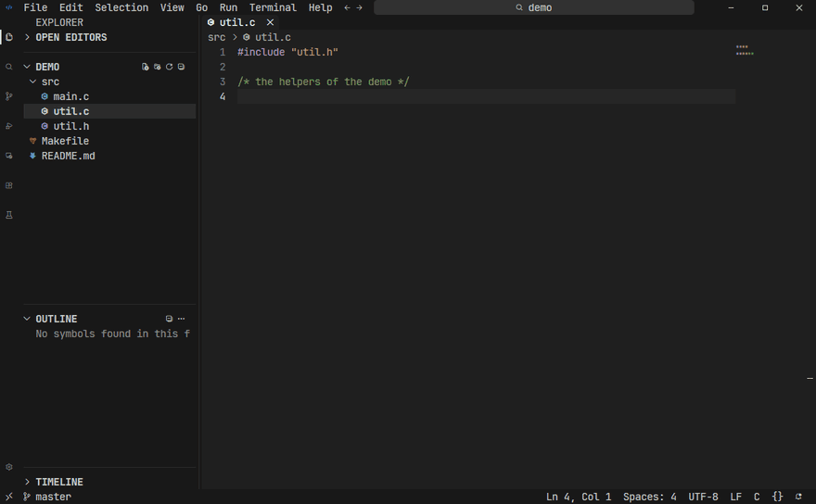
Task: Open the Terminal menu
Action: (x=273, y=7)
